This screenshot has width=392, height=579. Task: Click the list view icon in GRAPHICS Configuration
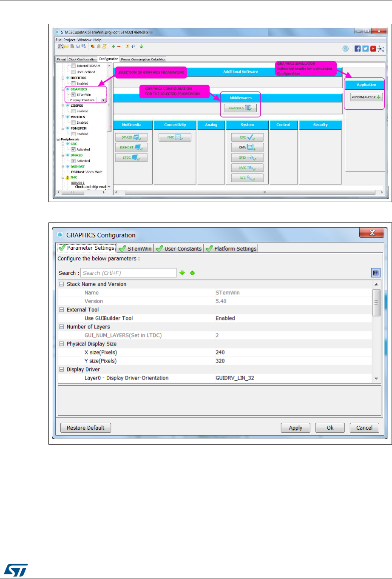pyautogui.click(x=375, y=273)
